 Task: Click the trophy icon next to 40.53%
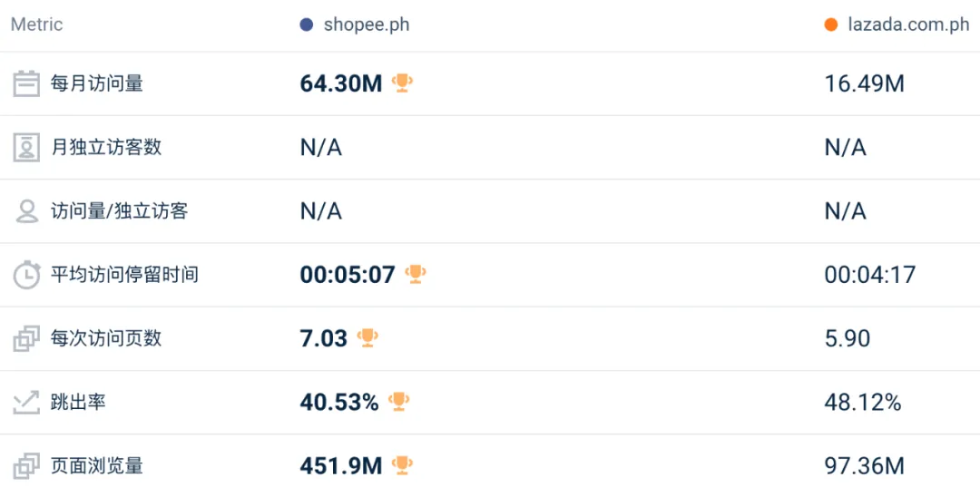(x=398, y=402)
